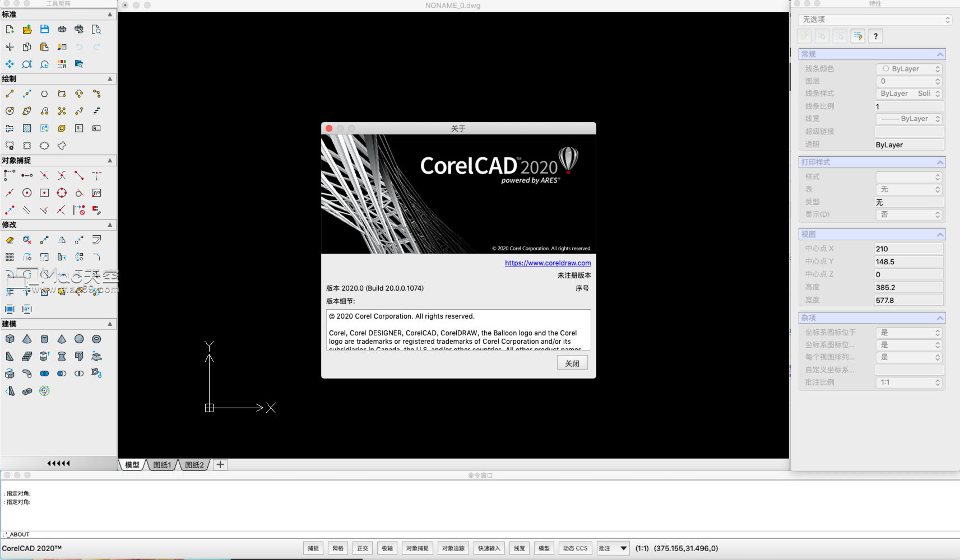960x560 pixels.
Task: Add a new sheet with the plus tab
Action: pyautogui.click(x=220, y=465)
